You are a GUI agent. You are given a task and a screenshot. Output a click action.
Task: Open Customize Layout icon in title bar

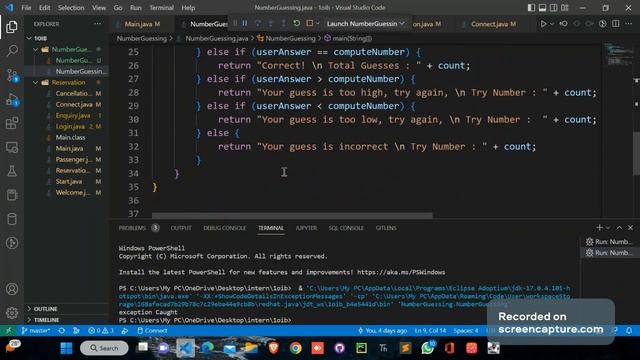point(565,8)
